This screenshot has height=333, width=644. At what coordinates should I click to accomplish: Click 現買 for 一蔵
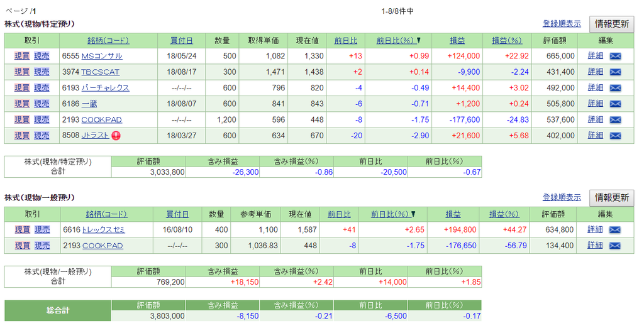click(22, 104)
